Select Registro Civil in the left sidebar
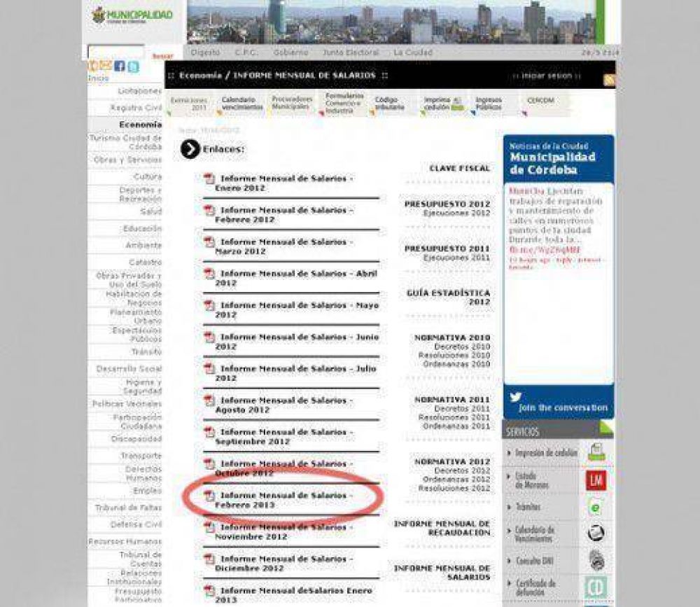Viewport: 700px width, 607px height. point(136,108)
